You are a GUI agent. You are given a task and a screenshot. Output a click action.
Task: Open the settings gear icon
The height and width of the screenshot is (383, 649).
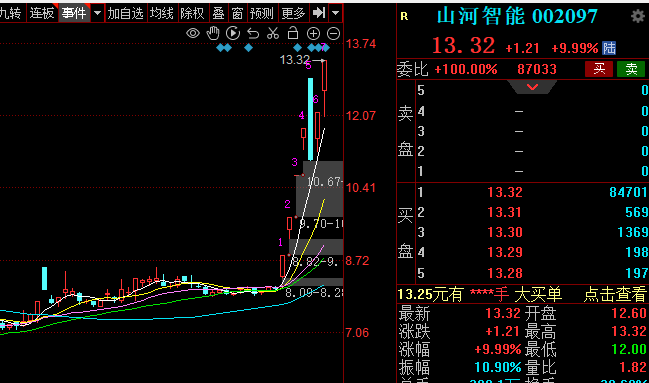pyautogui.click(x=637, y=16)
